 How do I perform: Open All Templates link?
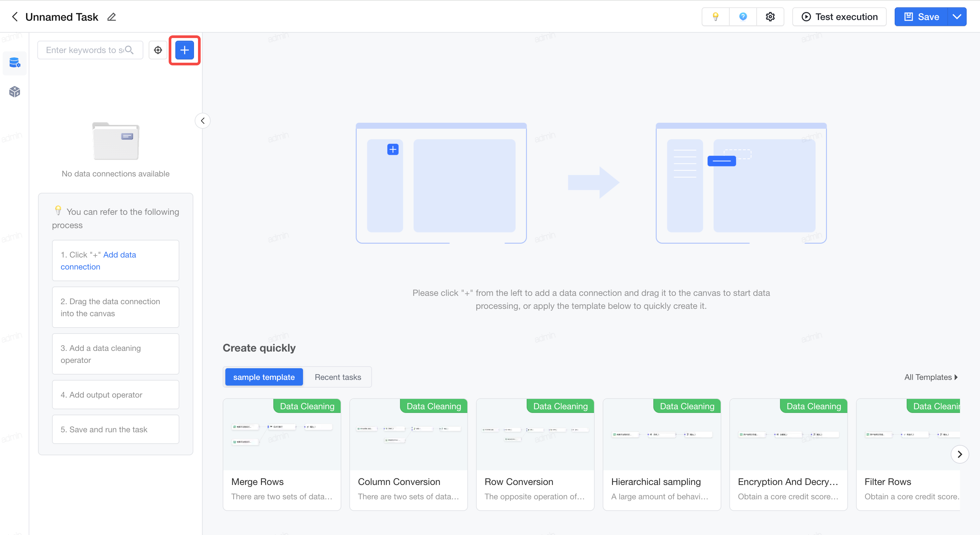[x=931, y=377]
